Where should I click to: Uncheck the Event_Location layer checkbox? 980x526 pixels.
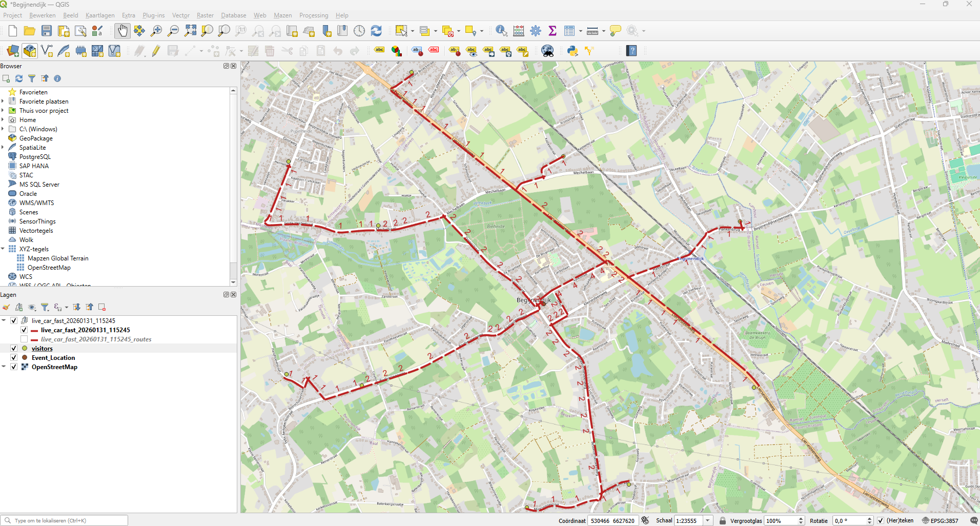pos(14,358)
